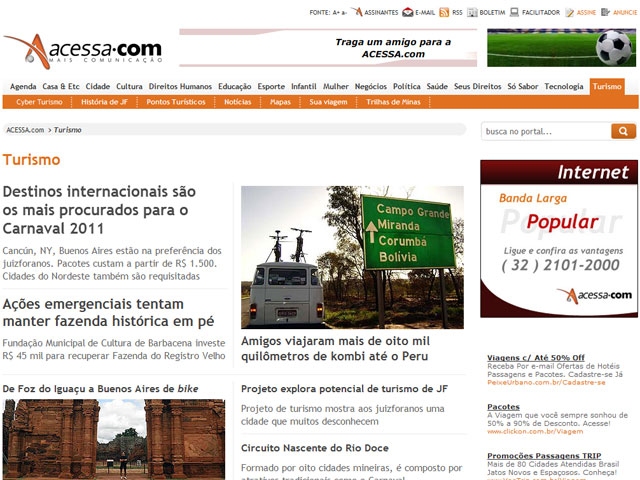Click ACESSA.com breadcrumb link
This screenshot has height=480, width=640.
[24, 130]
